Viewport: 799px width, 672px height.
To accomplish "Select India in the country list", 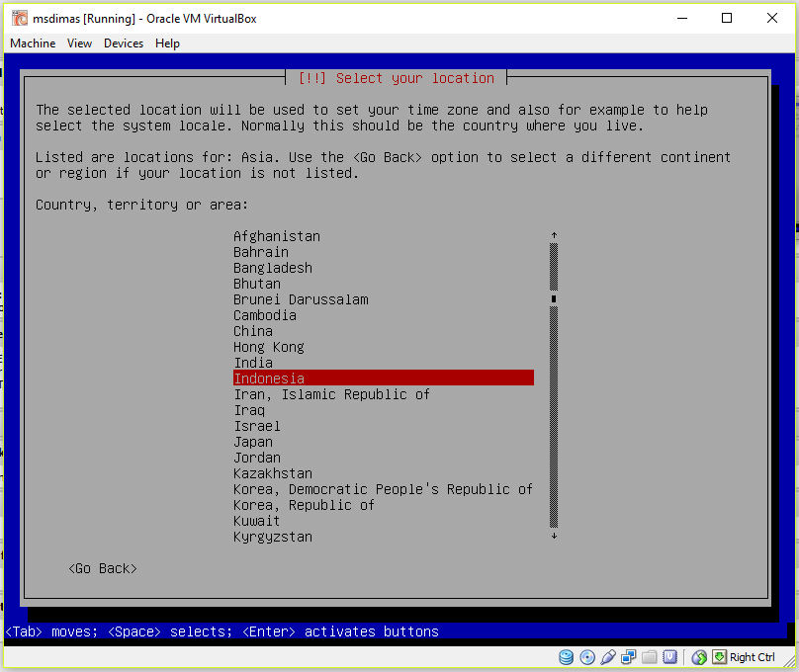I will tap(253, 363).
